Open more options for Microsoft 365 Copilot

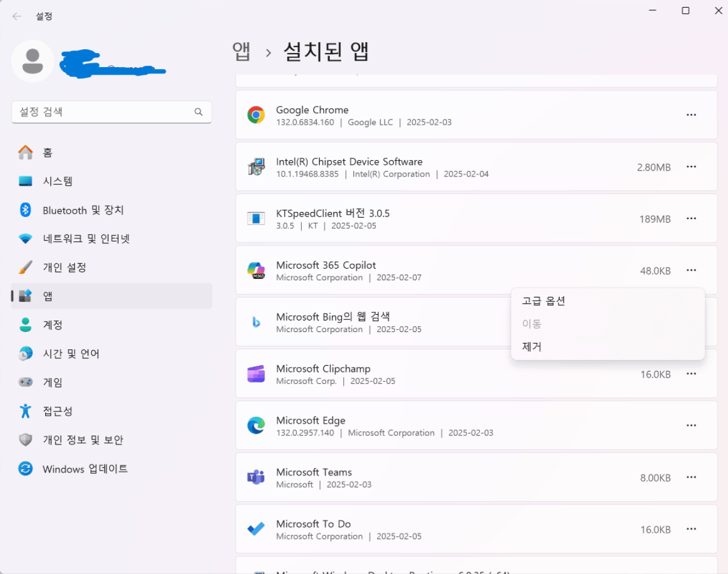click(x=691, y=270)
